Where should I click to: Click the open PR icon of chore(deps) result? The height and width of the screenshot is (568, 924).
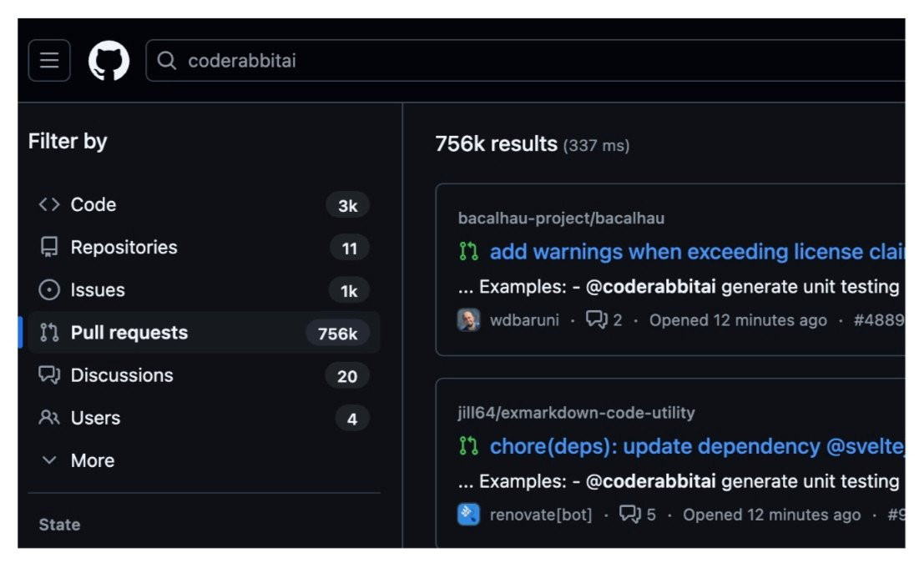pyautogui.click(x=469, y=446)
